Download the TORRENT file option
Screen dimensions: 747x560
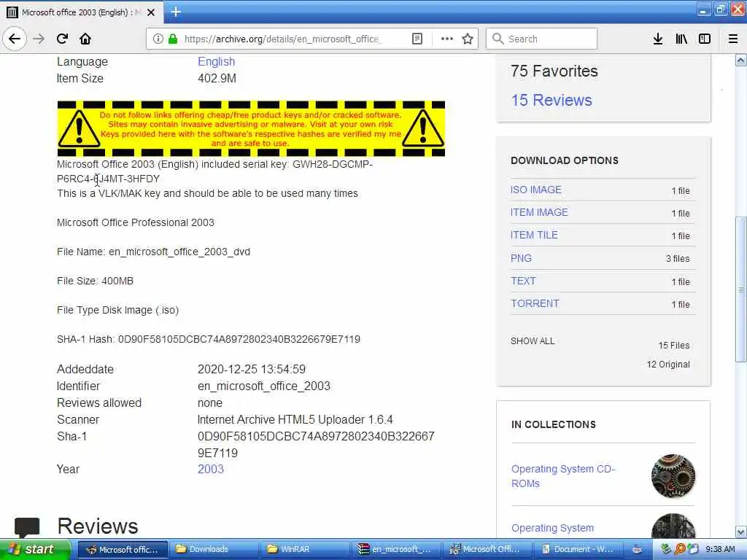pos(535,303)
